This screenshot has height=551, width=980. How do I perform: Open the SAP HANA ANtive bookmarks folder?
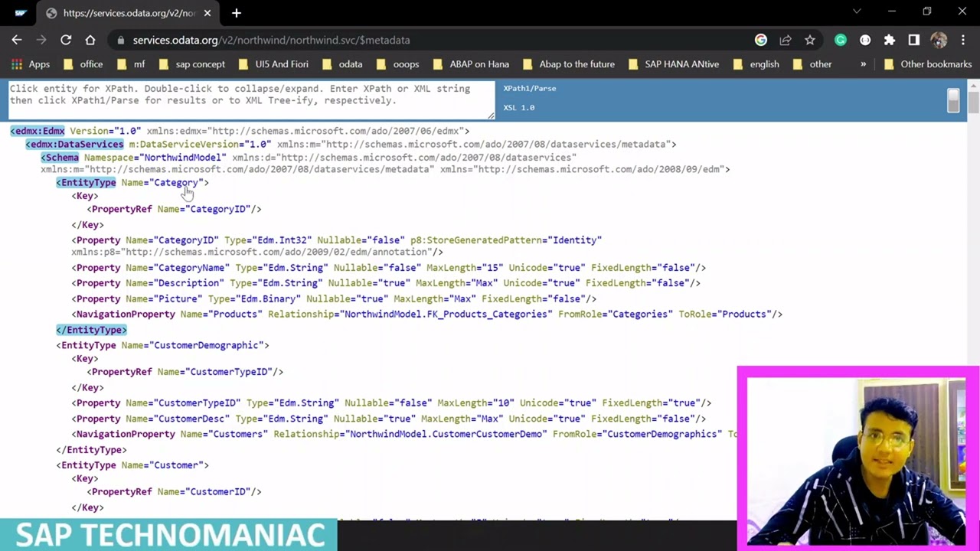click(x=674, y=64)
